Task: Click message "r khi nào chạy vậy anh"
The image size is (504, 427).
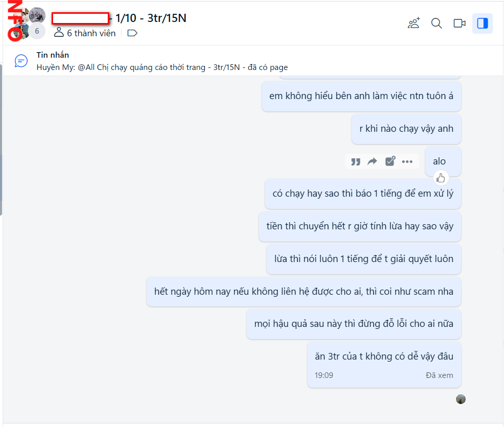Action: pyautogui.click(x=406, y=129)
